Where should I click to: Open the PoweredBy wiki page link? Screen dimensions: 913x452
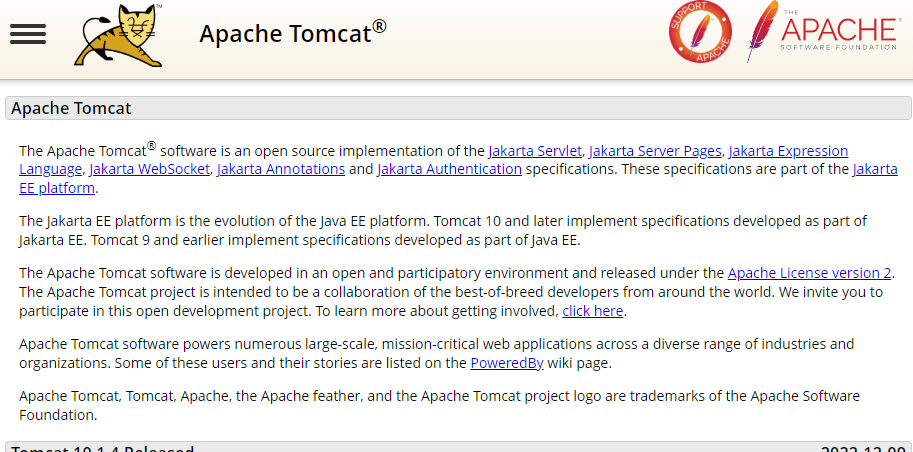click(x=507, y=363)
